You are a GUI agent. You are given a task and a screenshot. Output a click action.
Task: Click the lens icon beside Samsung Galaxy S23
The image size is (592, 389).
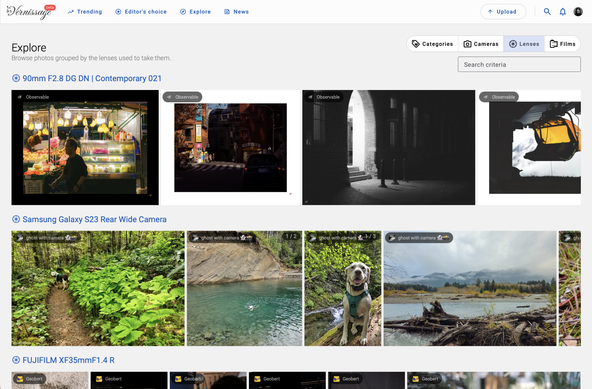16,219
